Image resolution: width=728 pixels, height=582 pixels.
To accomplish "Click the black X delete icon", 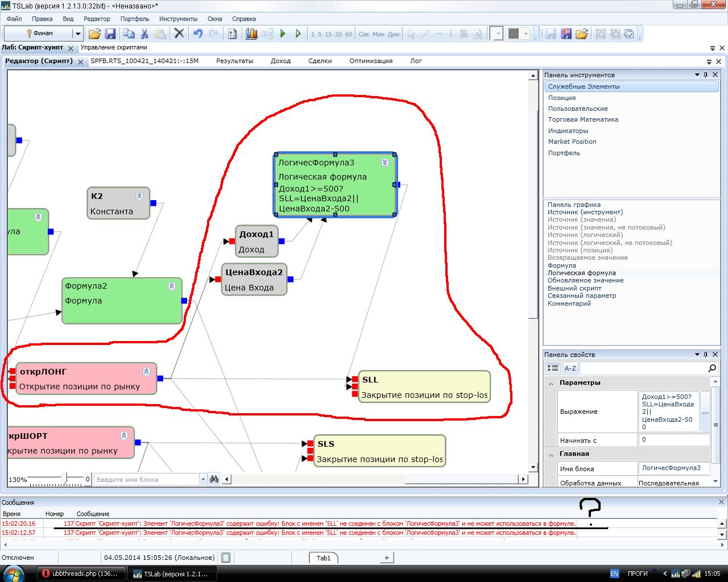I will [179, 34].
